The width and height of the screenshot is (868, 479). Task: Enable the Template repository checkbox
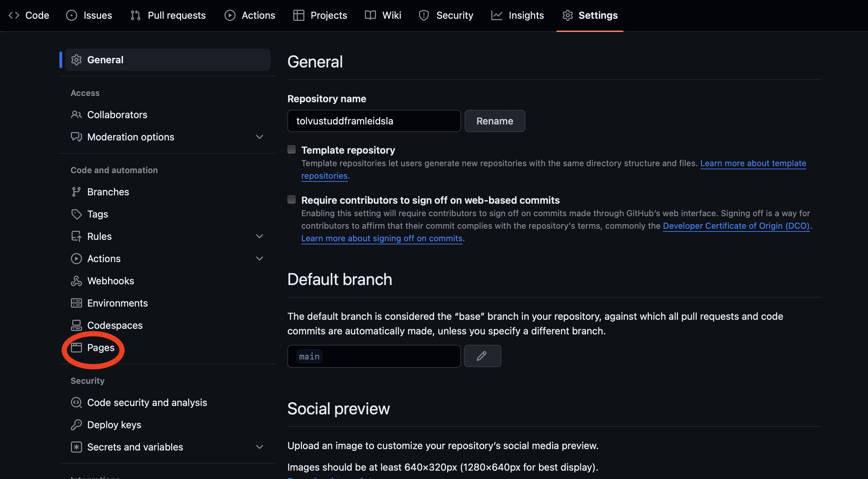pos(292,149)
